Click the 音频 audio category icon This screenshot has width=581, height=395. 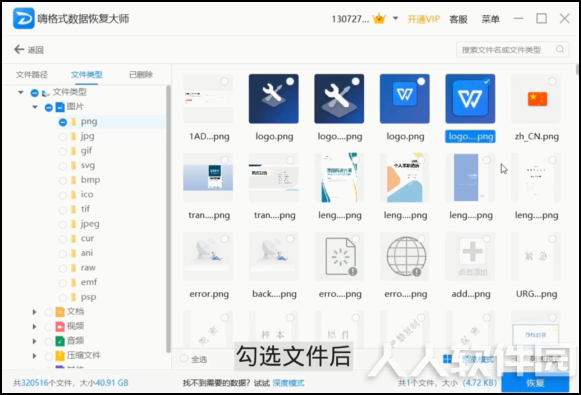60,341
